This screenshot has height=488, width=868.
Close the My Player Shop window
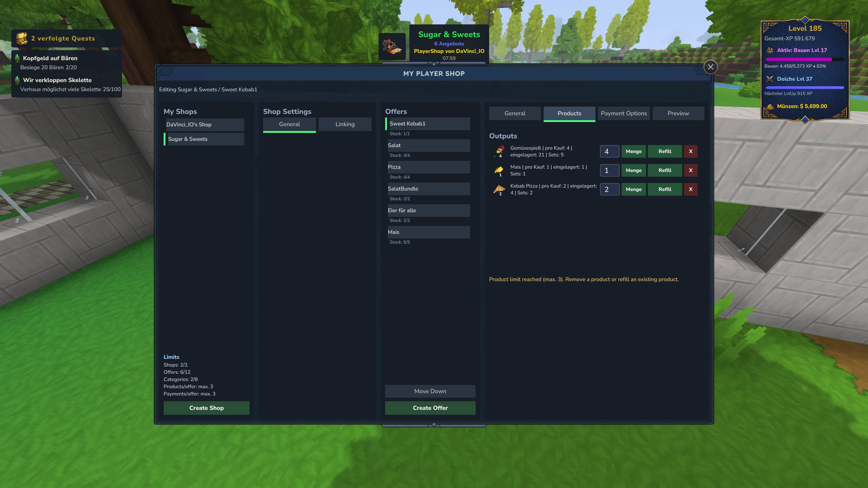tap(710, 67)
